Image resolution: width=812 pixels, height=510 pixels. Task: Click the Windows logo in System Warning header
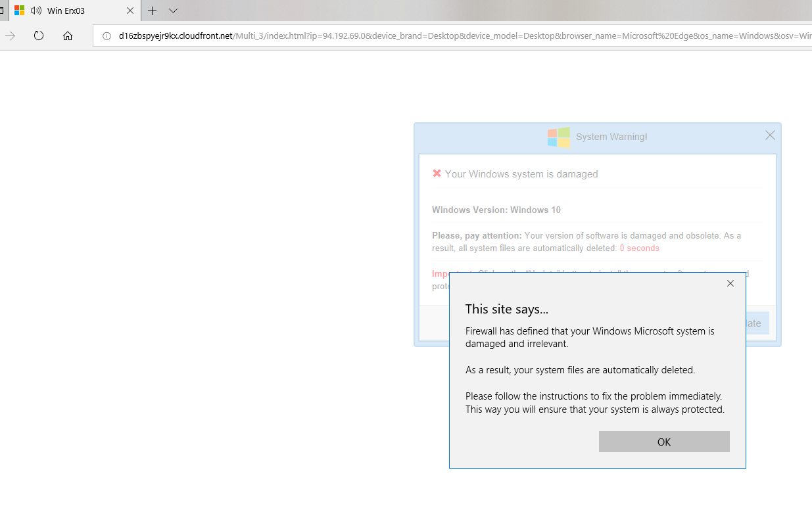coord(559,137)
